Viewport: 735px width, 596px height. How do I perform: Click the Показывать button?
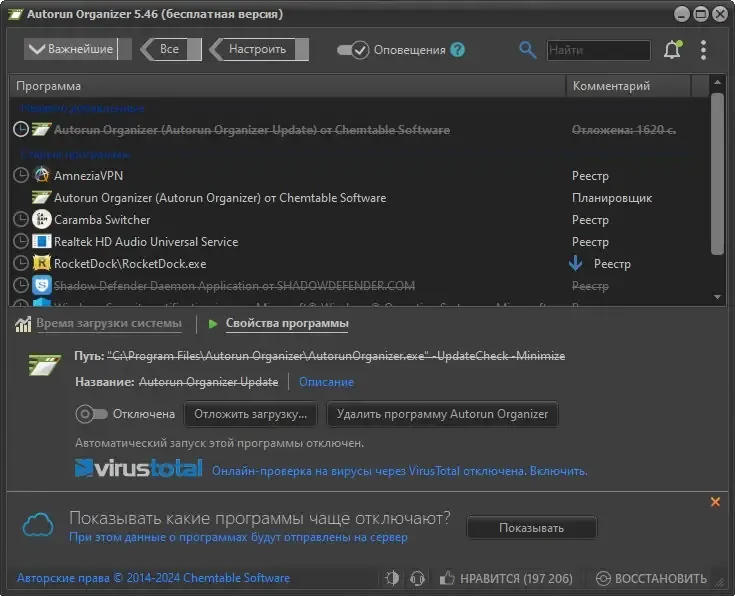tap(531, 528)
